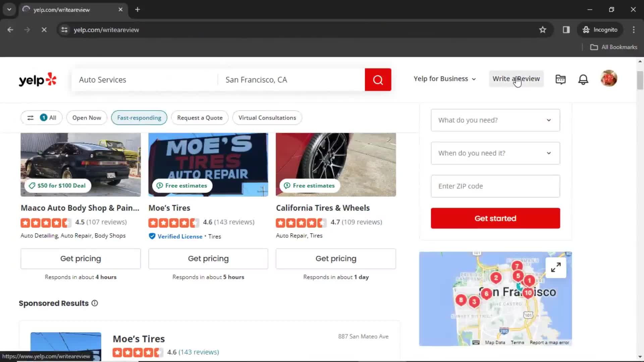The height and width of the screenshot is (362, 644).
Task: Click the ZIP code input field
Action: 495,186
